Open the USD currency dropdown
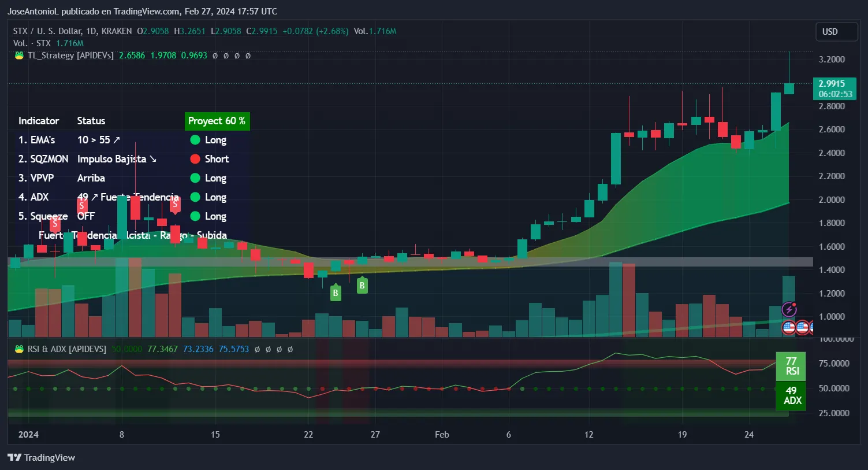 tap(835, 32)
